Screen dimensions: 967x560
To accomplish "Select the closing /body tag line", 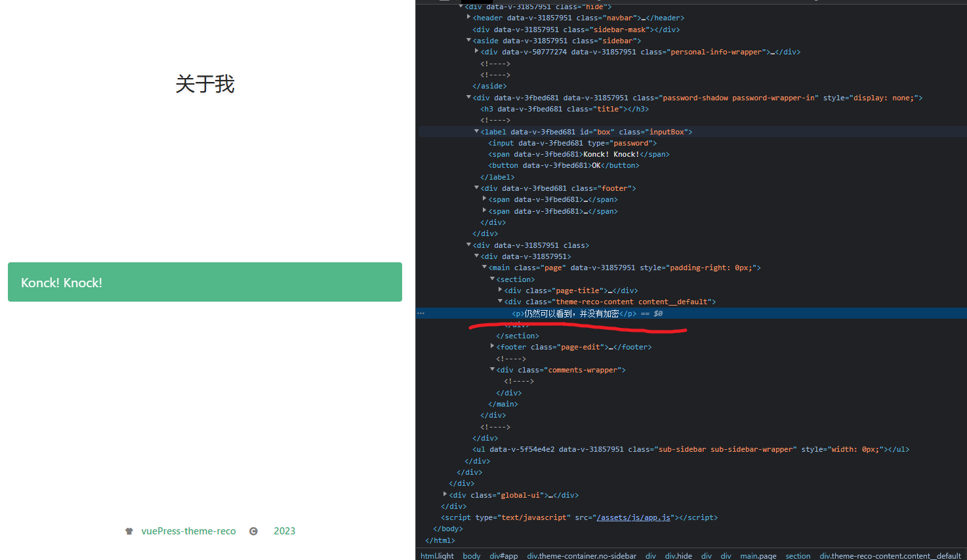I will coord(448,529).
